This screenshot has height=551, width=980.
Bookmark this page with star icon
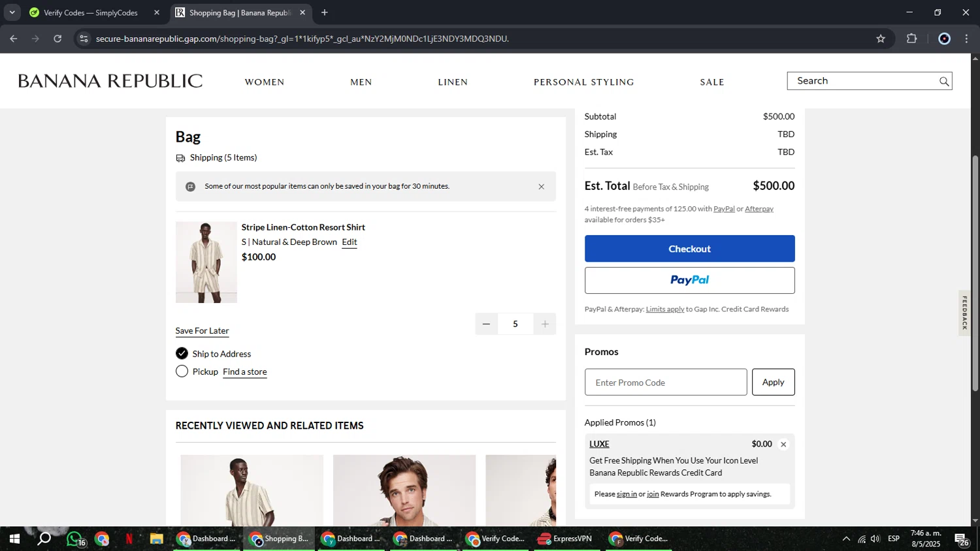[881, 39]
